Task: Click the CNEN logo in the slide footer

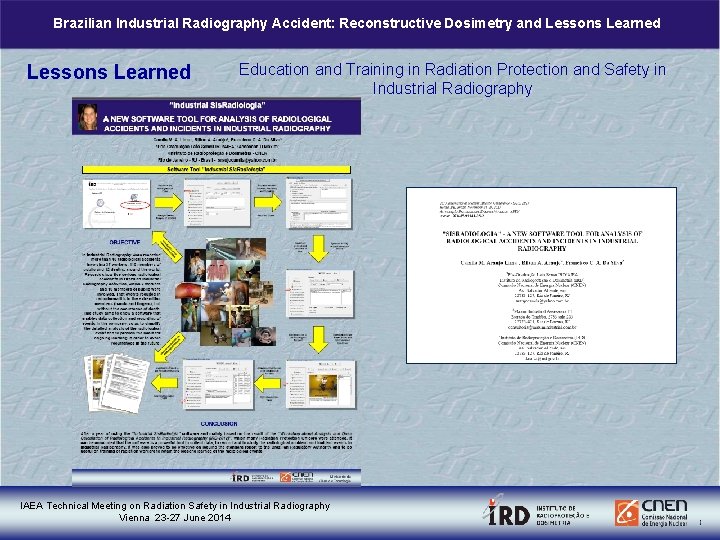Action: [652, 512]
